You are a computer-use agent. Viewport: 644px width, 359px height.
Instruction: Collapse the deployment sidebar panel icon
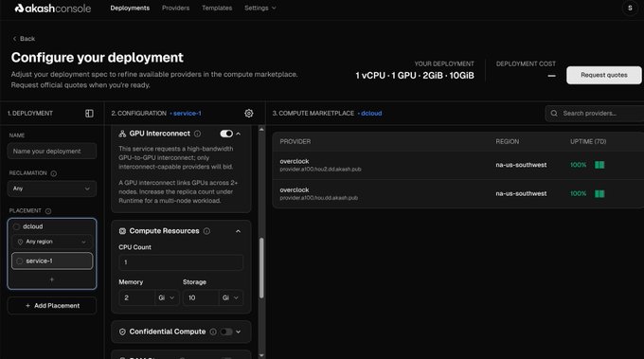89,114
